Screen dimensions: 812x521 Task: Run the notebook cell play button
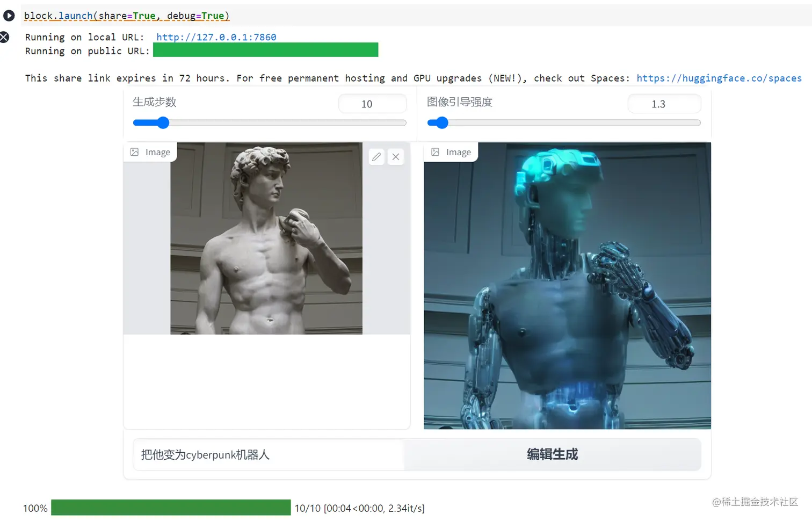9,16
